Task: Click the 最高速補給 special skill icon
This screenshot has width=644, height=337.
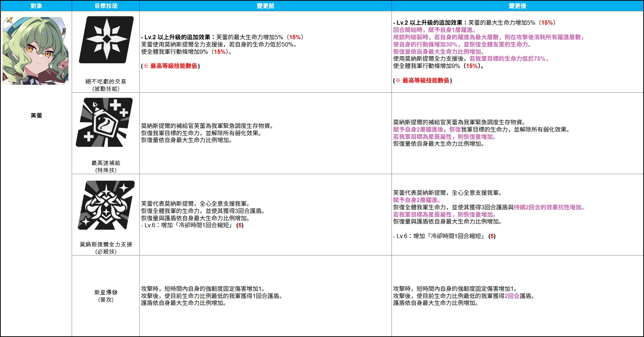Action: (x=104, y=123)
